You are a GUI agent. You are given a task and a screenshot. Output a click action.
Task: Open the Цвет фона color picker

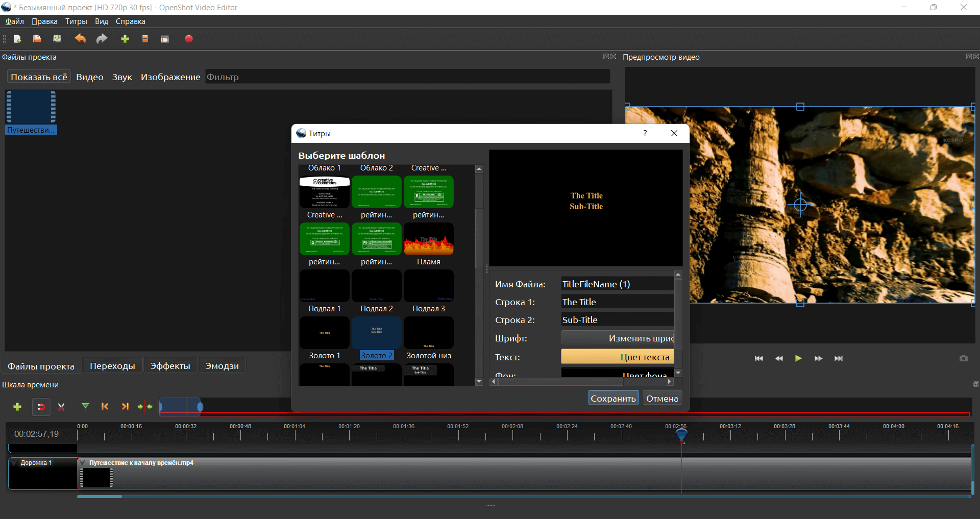click(x=617, y=374)
